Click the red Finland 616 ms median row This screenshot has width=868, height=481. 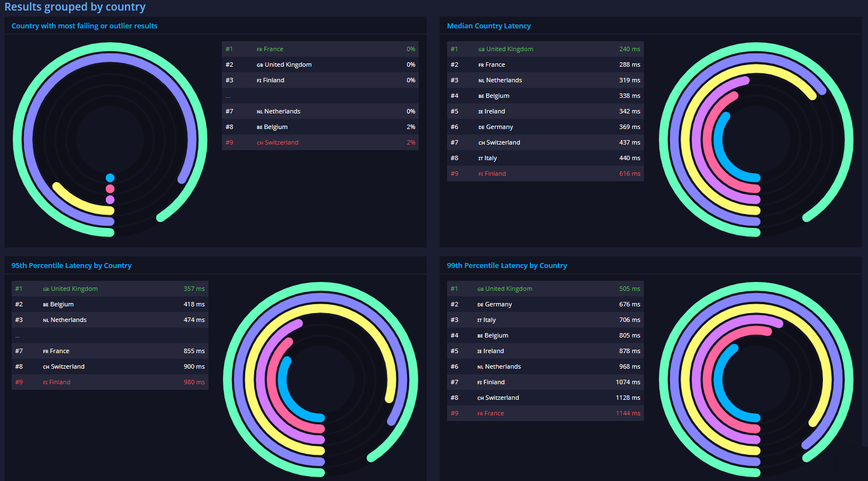click(x=545, y=173)
